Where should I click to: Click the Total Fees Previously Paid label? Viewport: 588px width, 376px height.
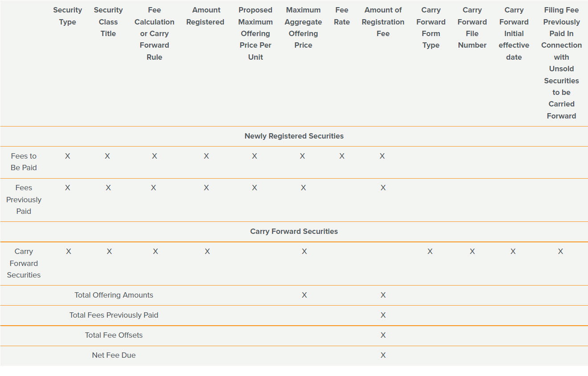tap(114, 315)
